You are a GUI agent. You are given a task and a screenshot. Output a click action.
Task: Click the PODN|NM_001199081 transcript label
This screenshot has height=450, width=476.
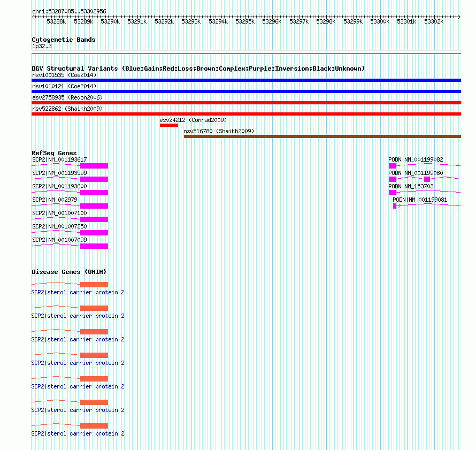(420, 200)
